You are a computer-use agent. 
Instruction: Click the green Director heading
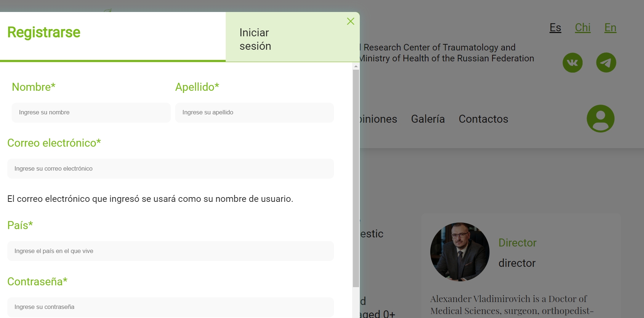tap(517, 243)
